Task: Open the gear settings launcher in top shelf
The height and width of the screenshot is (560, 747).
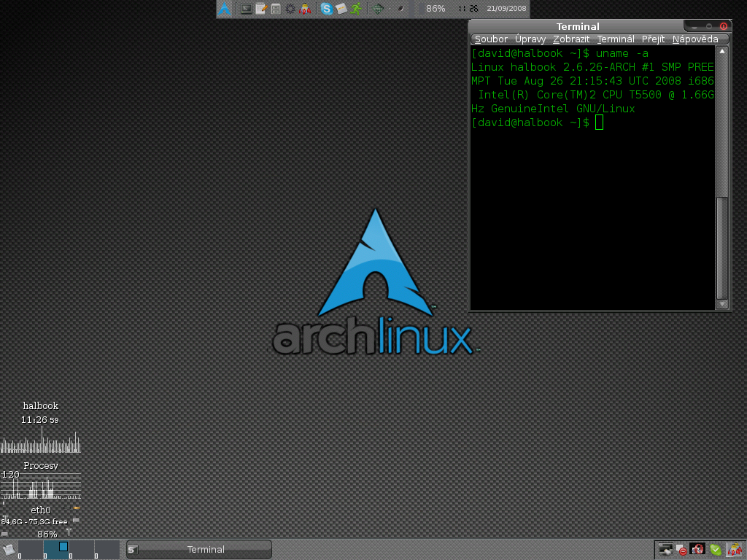Action: coord(290,9)
